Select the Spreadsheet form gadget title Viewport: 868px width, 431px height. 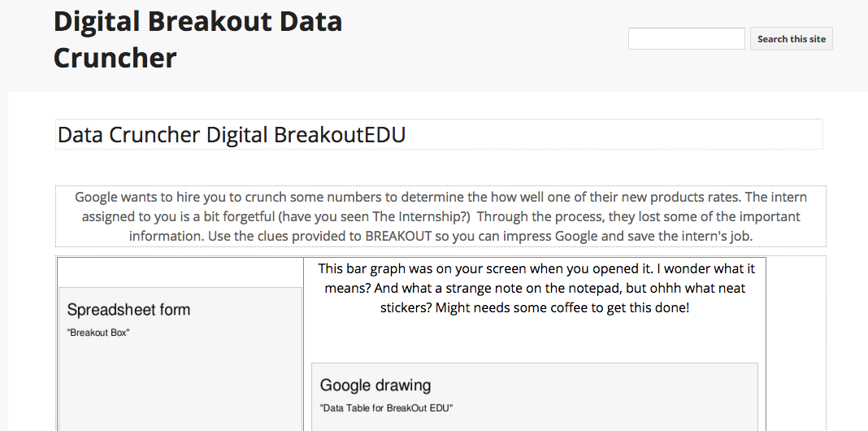[128, 310]
